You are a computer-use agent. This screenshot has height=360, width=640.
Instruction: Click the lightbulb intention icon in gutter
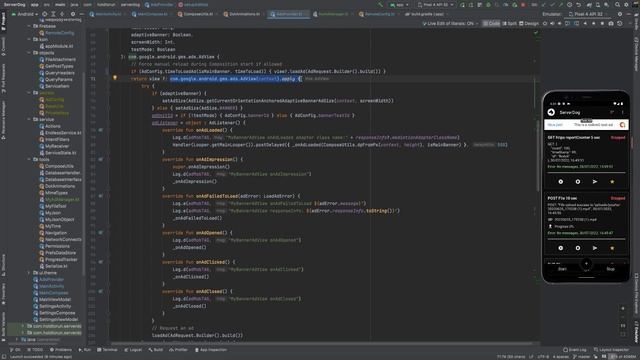pos(115,78)
